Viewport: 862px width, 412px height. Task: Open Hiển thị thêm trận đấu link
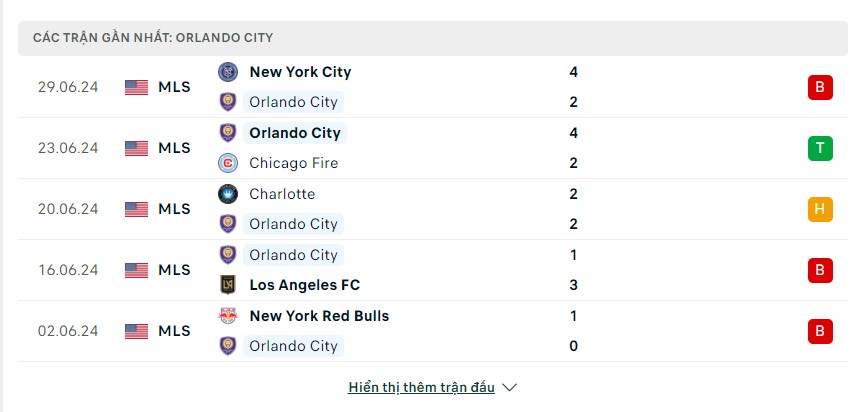point(421,387)
